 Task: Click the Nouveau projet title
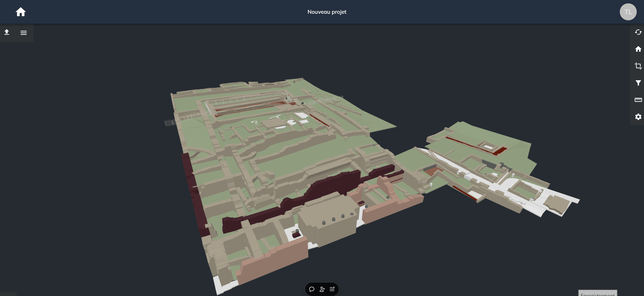pyautogui.click(x=327, y=12)
